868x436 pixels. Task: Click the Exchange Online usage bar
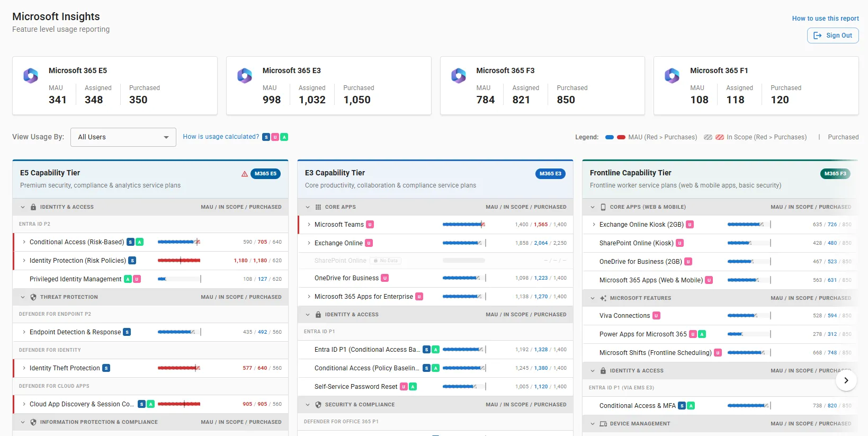point(464,243)
